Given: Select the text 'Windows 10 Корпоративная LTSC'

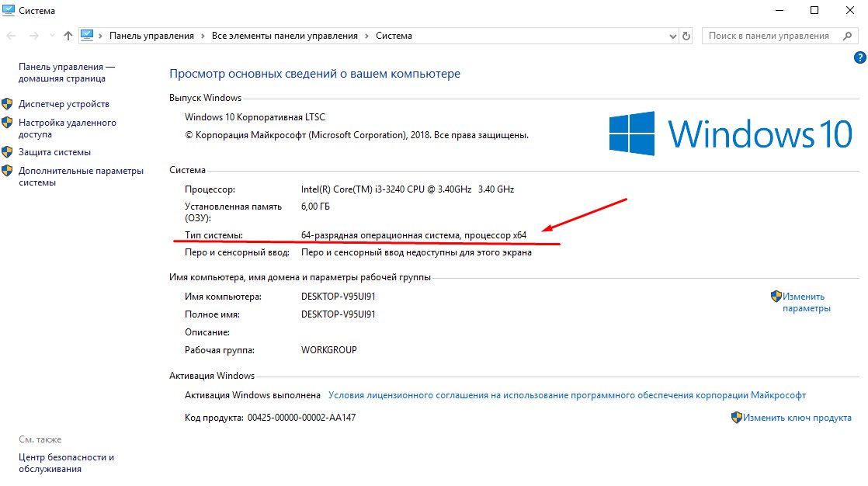Looking at the screenshot, I should click(255, 117).
